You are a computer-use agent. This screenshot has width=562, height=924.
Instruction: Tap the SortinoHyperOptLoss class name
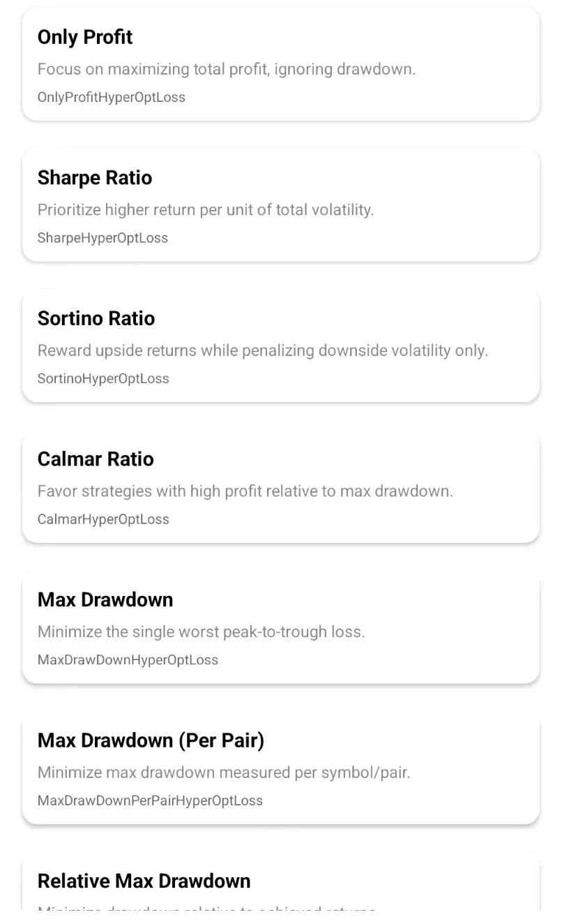pos(103,379)
